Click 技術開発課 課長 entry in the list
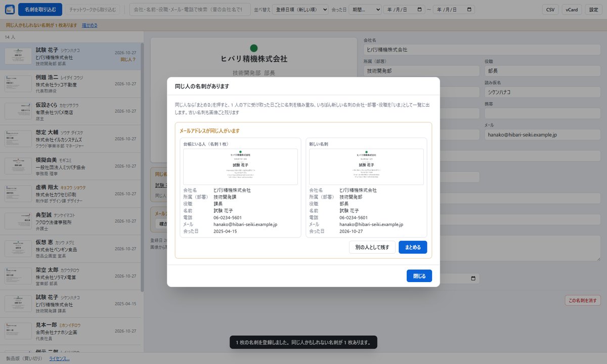The width and height of the screenshot is (607, 364). click(51, 311)
